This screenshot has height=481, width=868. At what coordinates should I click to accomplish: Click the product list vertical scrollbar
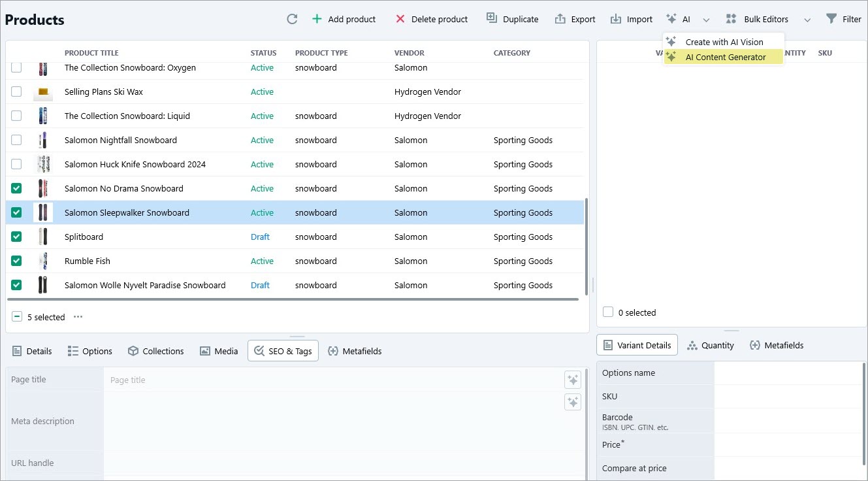[x=586, y=247]
